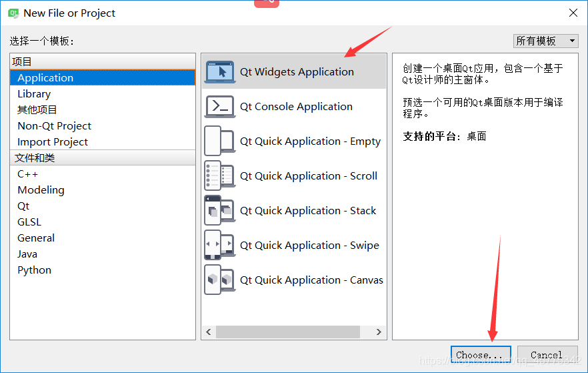Viewport: 588px width, 373px height.
Task: Choose Qt Quick Application - Canvas text
Action: 311,280
